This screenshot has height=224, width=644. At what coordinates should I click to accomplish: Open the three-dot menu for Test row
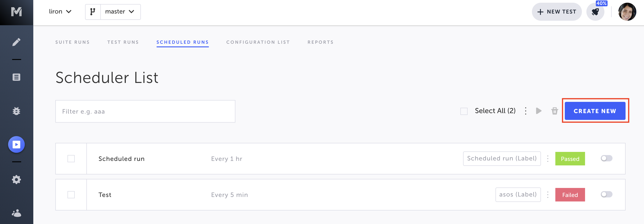coord(548,195)
